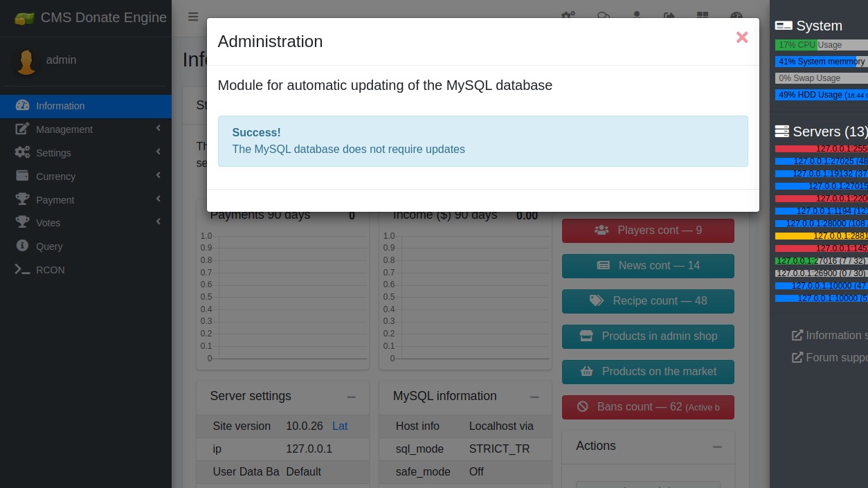Collapse the MySQL information panel
Viewport: 868px width, 488px height.
(x=534, y=397)
